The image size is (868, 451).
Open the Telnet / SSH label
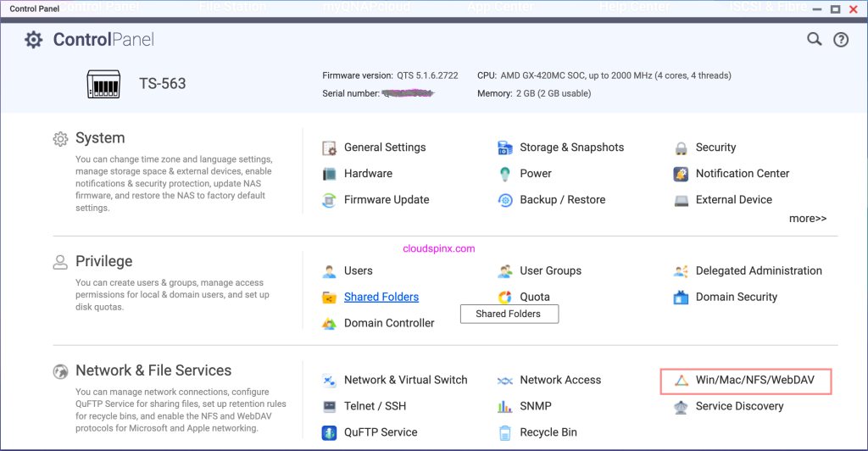coord(375,406)
